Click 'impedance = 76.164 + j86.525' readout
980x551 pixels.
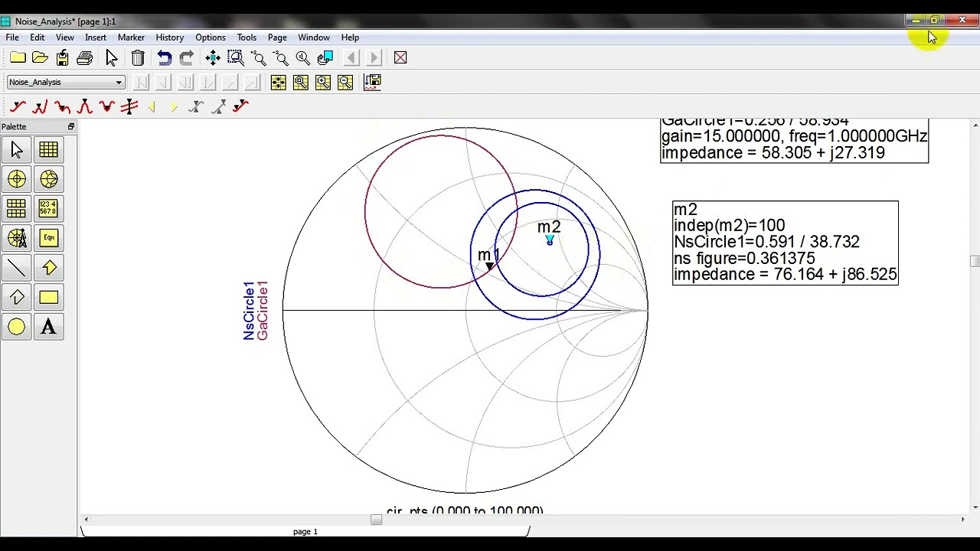coord(786,275)
